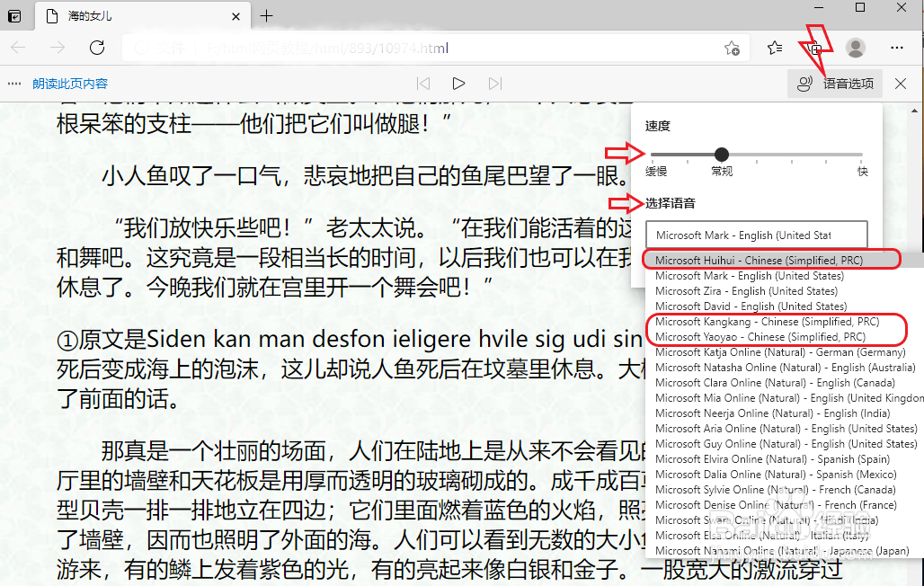Open the voice selection combo box
The height and width of the screenshot is (586, 924).
pos(757,235)
